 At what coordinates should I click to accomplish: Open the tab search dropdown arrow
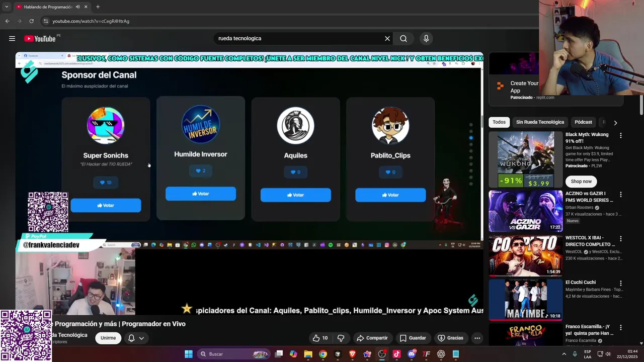click(7, 7)
